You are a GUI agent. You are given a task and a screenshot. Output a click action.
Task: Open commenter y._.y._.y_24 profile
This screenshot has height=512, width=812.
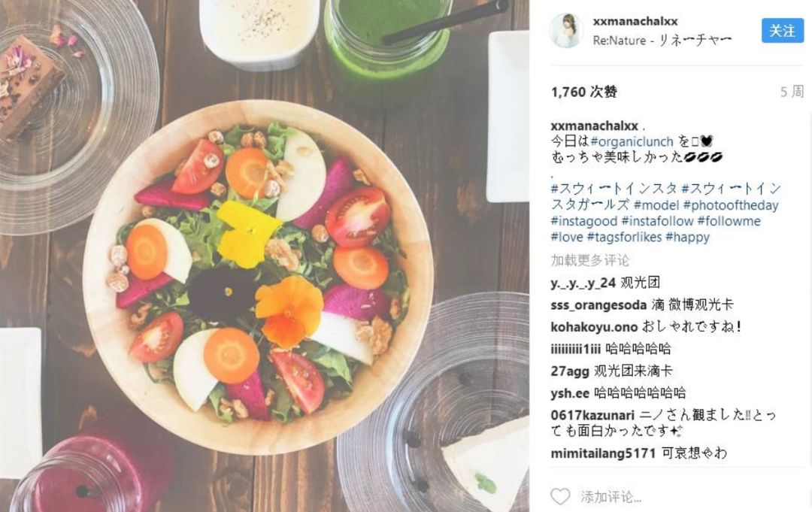coord(583,283)
